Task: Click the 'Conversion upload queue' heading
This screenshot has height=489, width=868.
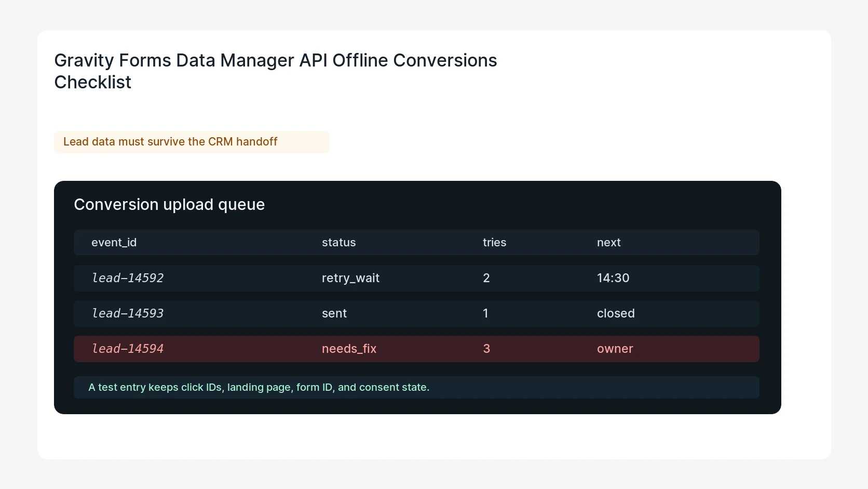Action: (x=169, y=204)
